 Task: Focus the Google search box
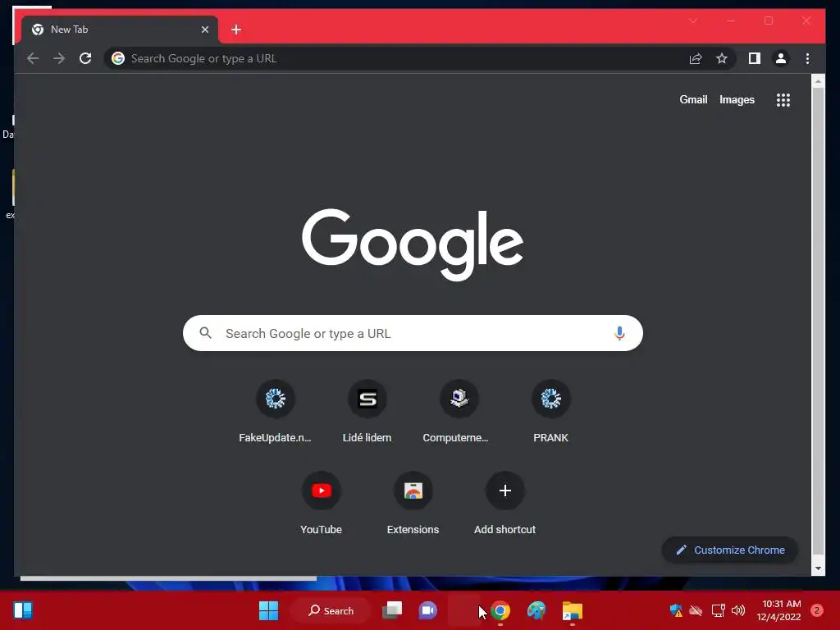(x=413, y=333)
